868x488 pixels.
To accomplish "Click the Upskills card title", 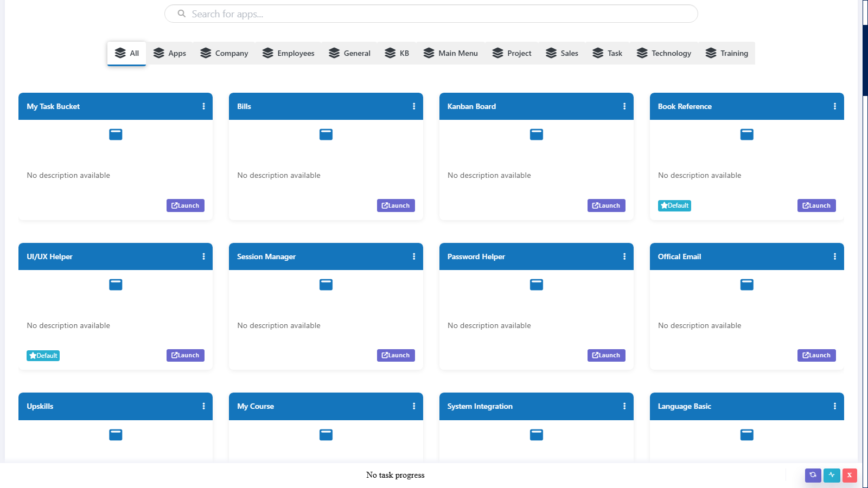I will tap(40, 406).
